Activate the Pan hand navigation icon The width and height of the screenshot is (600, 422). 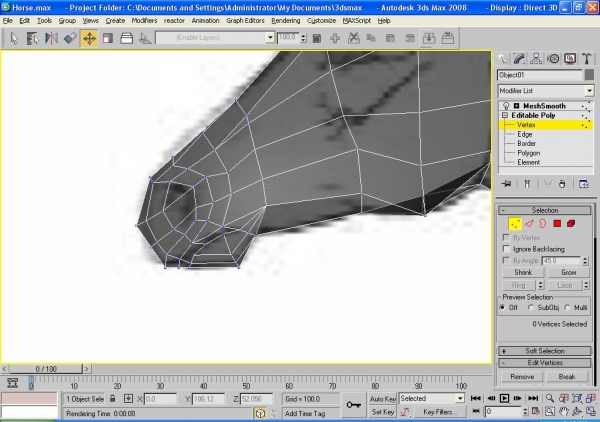pos(563,412)
